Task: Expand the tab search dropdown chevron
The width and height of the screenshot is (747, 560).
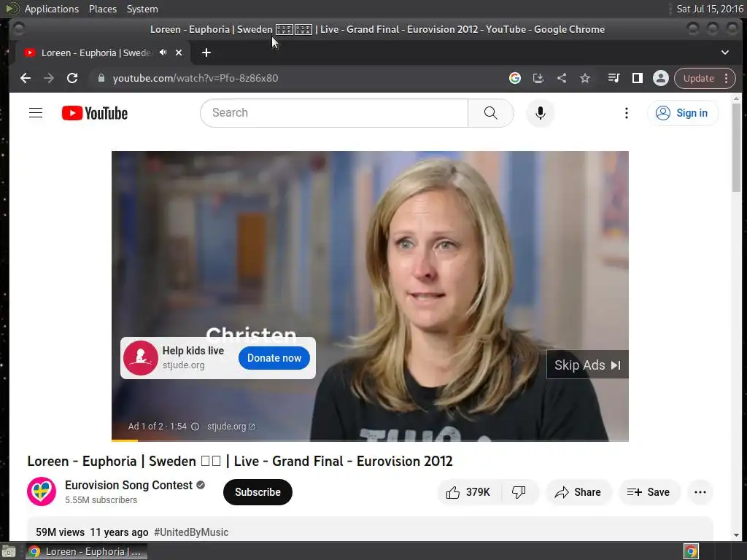Action: pos(725,52)
